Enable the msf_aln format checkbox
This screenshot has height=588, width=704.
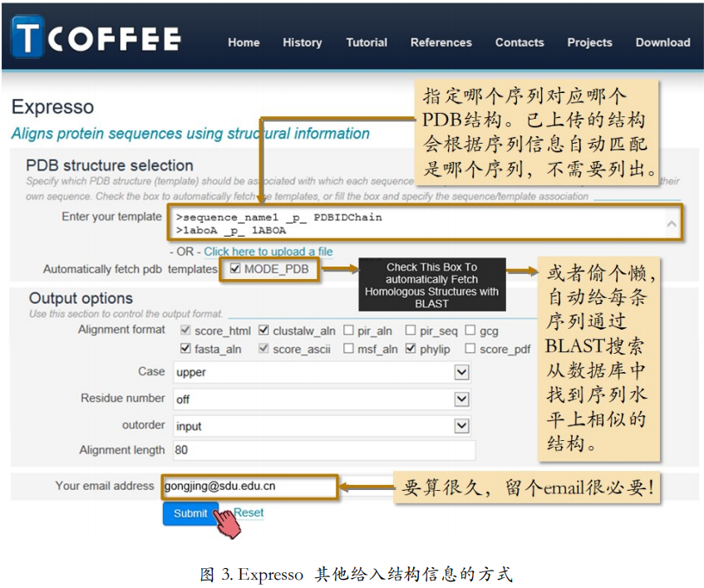point(348,349)
